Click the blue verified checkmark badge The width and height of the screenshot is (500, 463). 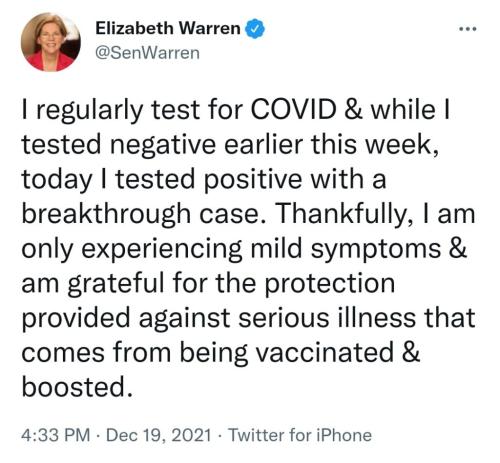click(255, 29)
